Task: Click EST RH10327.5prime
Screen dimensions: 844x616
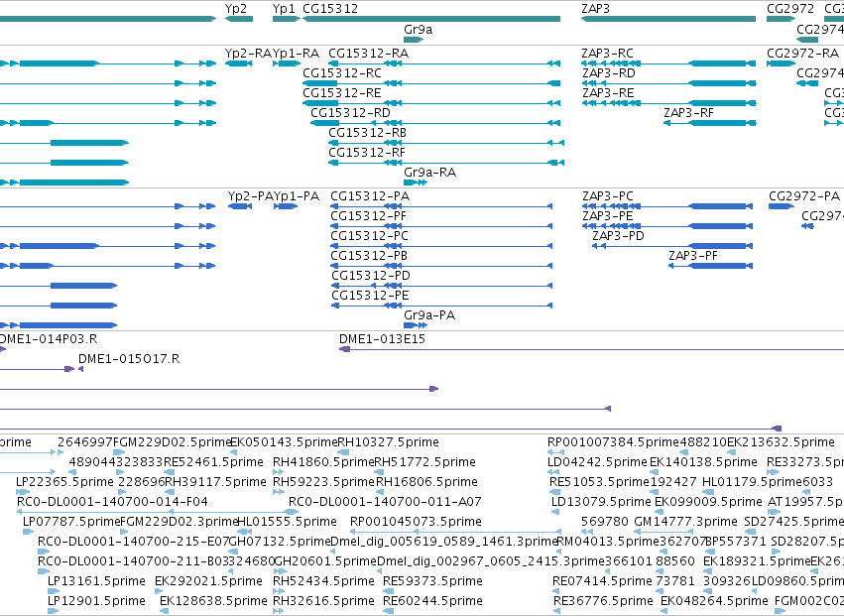Action: pos(388,442)
